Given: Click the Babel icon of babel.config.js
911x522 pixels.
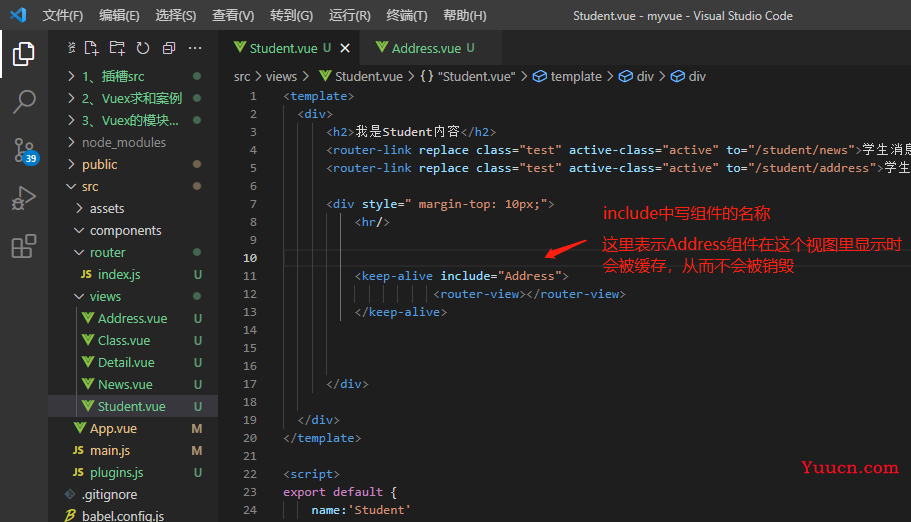Looking at the screenshot, I should tap(70, 516).
